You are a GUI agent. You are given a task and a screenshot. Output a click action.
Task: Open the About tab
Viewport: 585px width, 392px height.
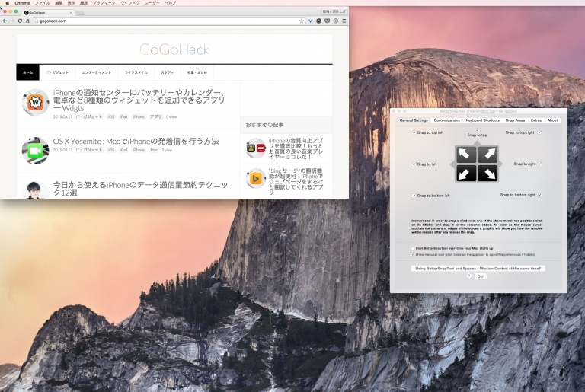pos(552,120)
